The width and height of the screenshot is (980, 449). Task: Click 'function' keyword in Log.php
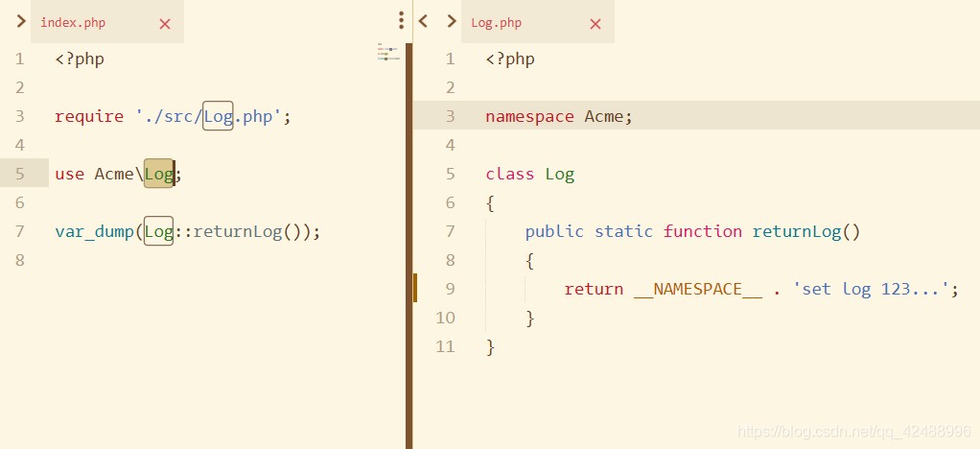[703, 231]
